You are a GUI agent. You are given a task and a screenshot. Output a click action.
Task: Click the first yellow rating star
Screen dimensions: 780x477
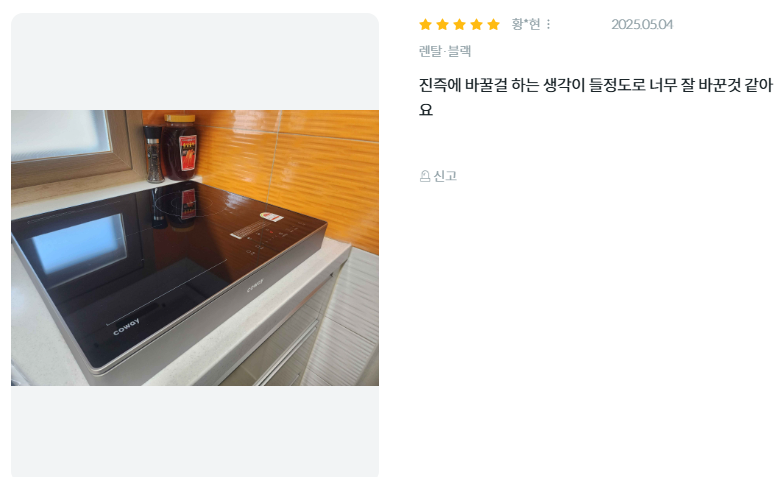[425, 24]
